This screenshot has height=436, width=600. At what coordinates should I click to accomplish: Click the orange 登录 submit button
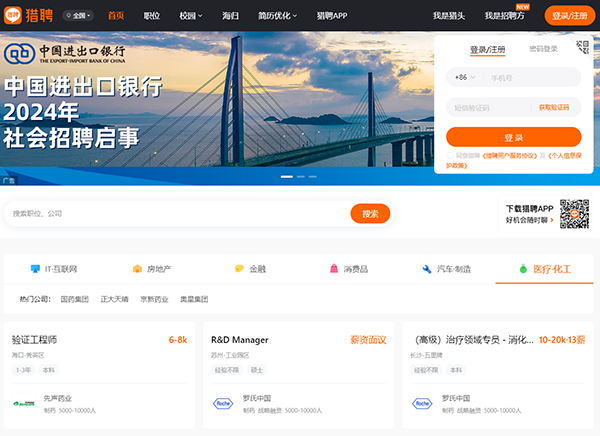coord(514,137)
